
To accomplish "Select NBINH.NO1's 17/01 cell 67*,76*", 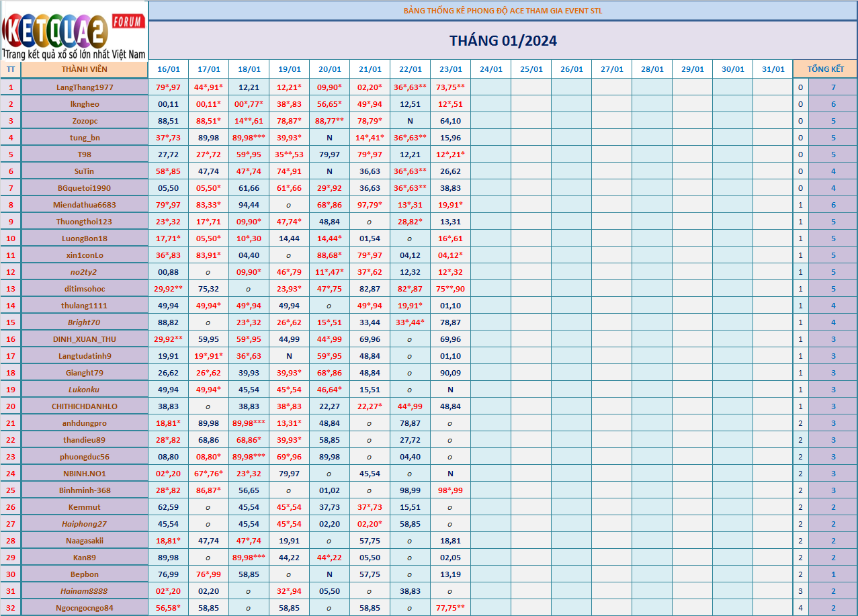I will (208, 474).
